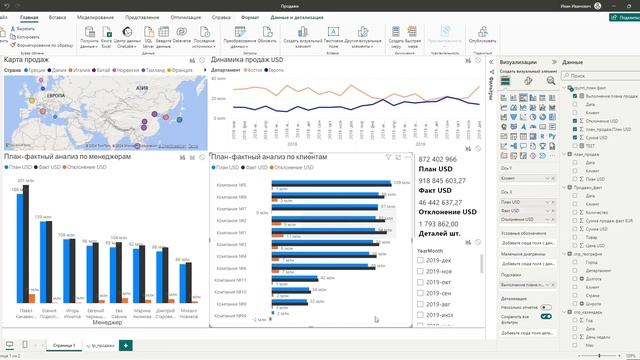Click the Вырезать cut command

click(x=22, y=29)
